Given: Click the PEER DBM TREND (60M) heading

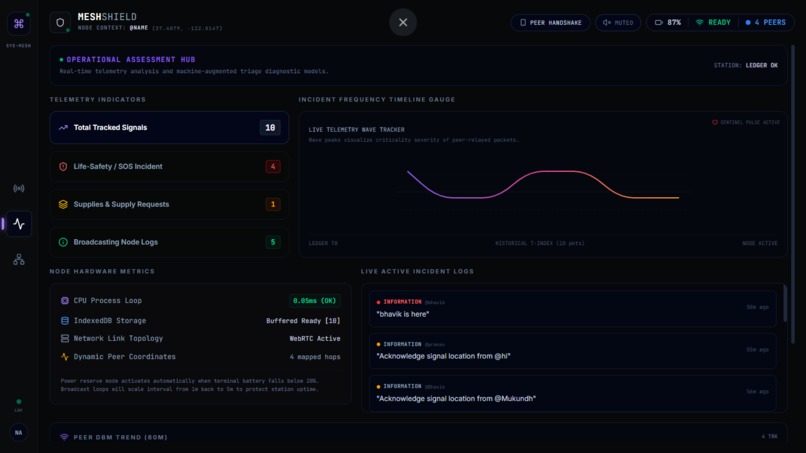Looking at the screenshot, I should [120, 438].
